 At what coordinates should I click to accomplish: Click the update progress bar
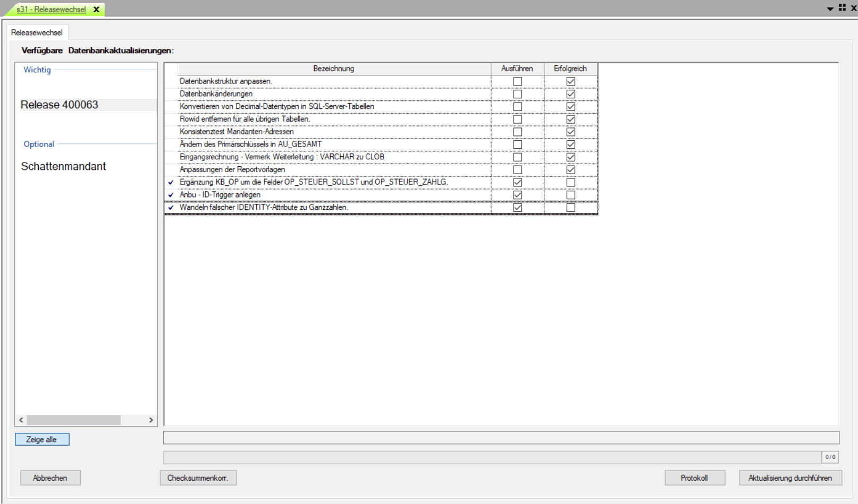tap(492, 457)
